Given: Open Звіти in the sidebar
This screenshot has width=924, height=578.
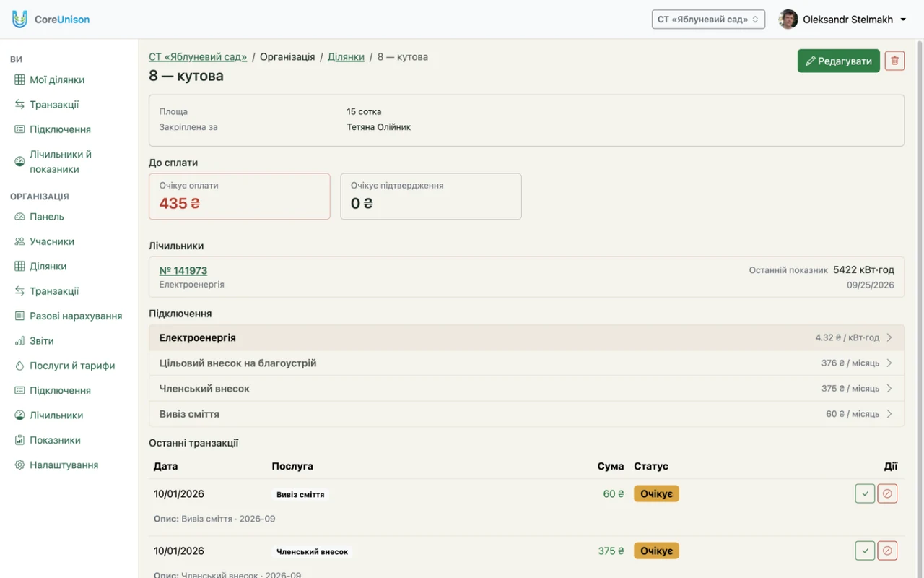Looking at the screenshot, I should coord(42,341).
